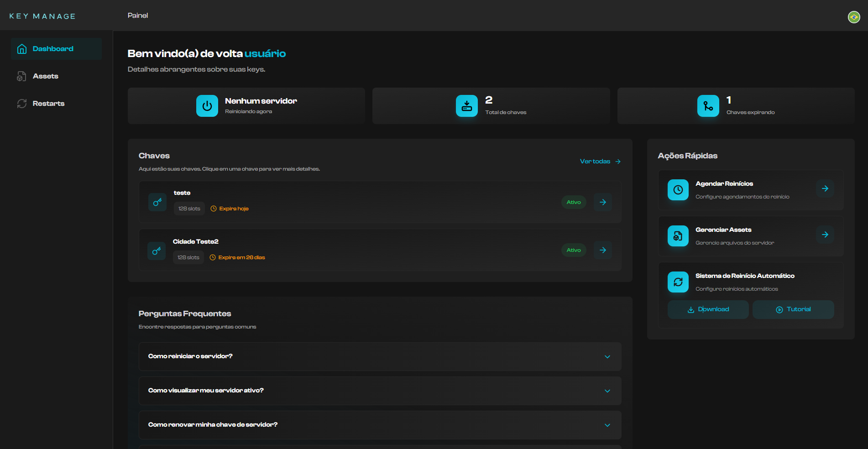Click 'Configure agendamentos de reinício' description

coord(743,197)
